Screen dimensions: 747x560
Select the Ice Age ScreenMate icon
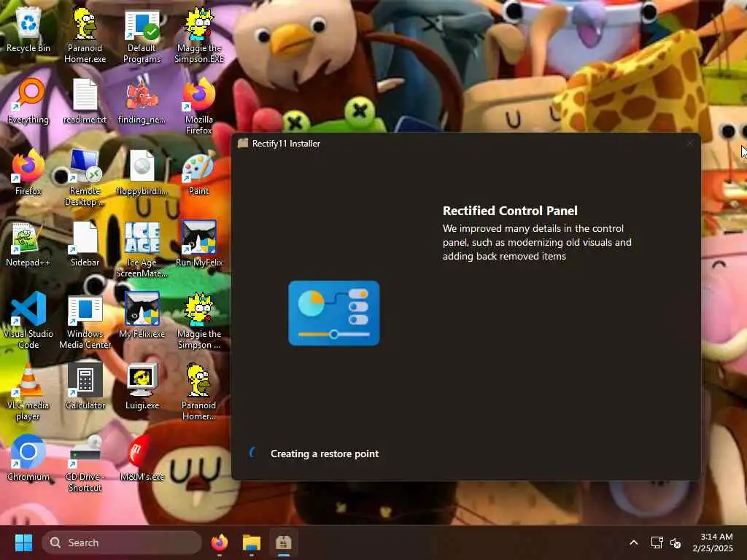[142, 249]
